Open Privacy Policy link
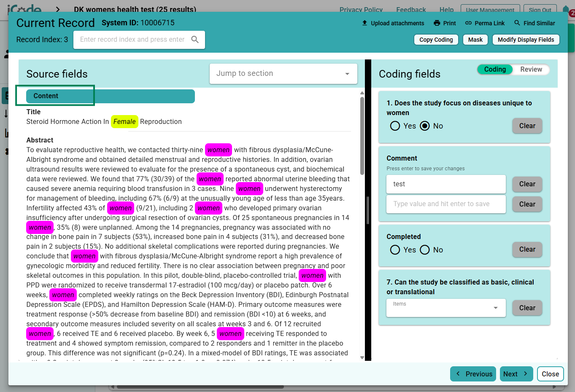This screenshot has width=575, height=392. click(x=361, y=9)
